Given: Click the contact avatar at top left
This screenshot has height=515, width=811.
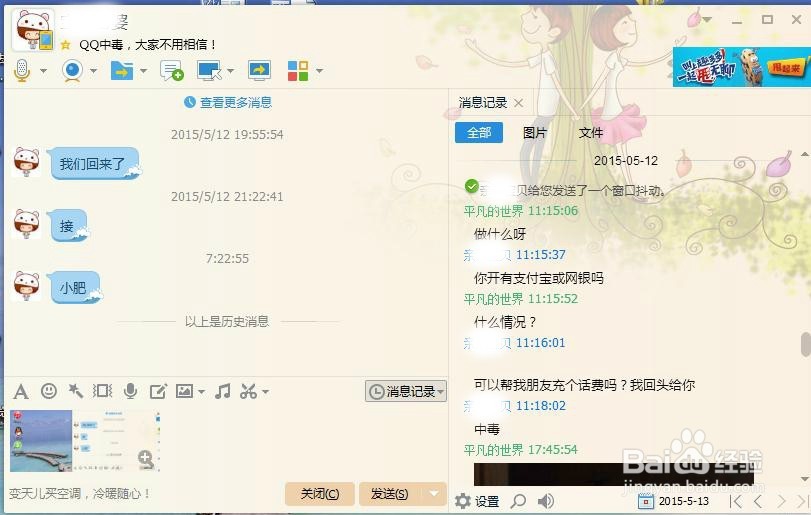Looking at the screenshot, I should (x=33, y=30).
